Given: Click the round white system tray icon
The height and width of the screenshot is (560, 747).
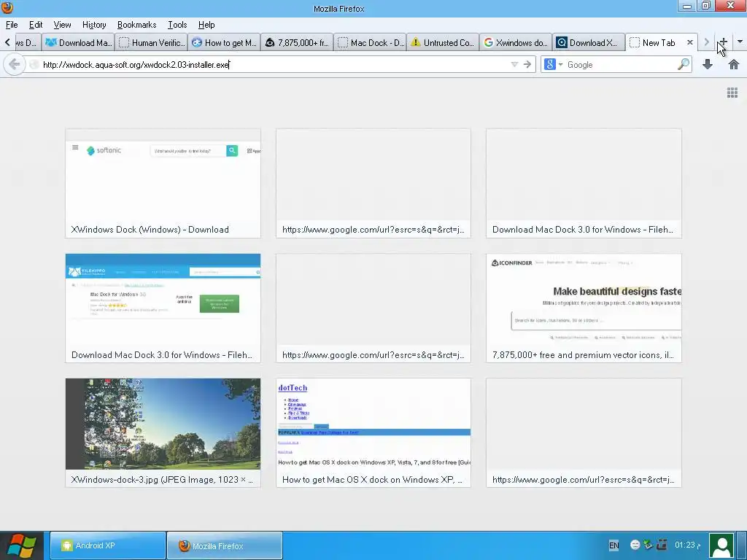Looking at the screenshot, I should (635, 545).
